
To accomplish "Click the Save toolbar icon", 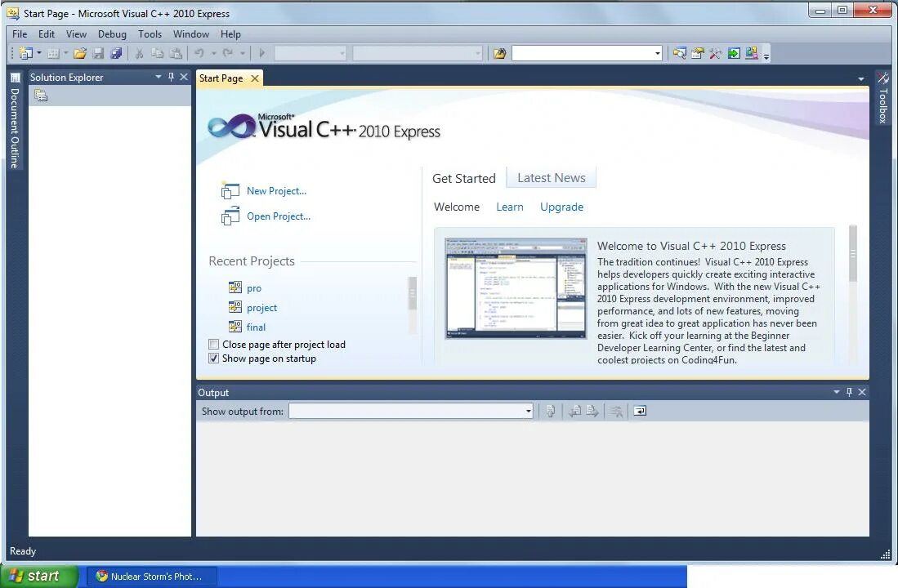I will (x=98, y=53).
